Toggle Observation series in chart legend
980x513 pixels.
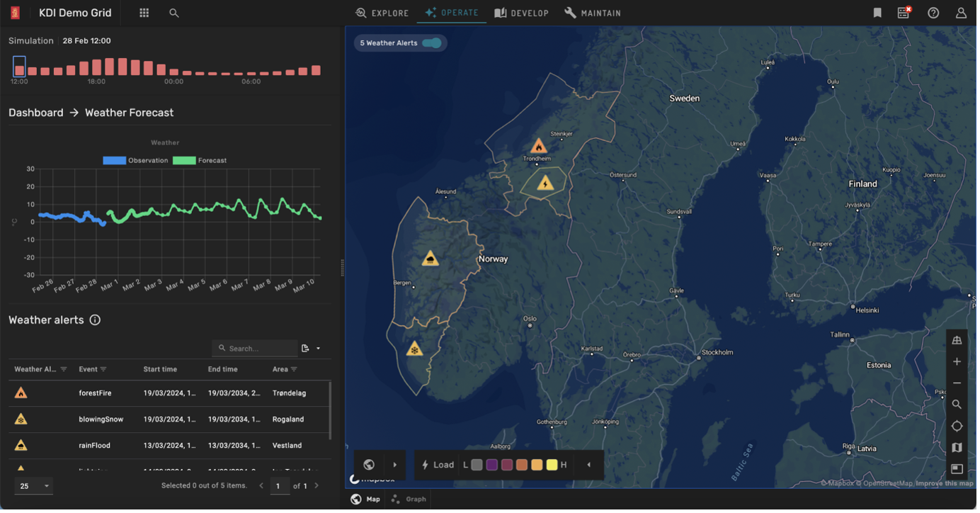[x=136, y=162]
